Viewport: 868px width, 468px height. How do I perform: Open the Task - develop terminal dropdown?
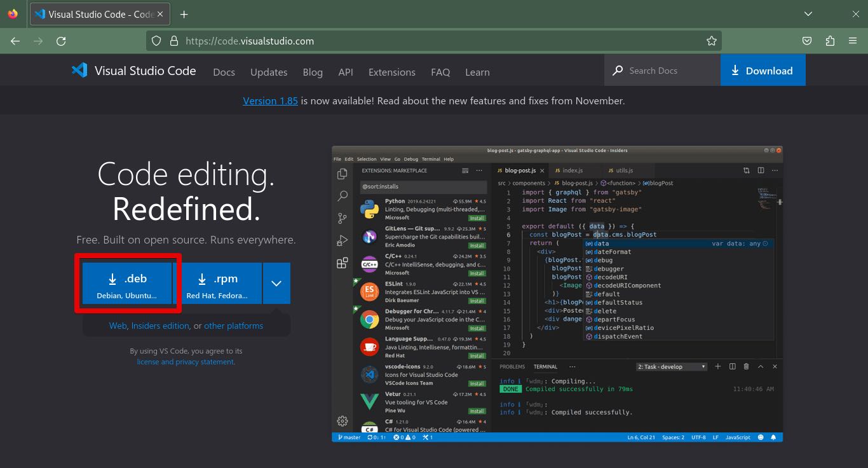click(671, 366)
